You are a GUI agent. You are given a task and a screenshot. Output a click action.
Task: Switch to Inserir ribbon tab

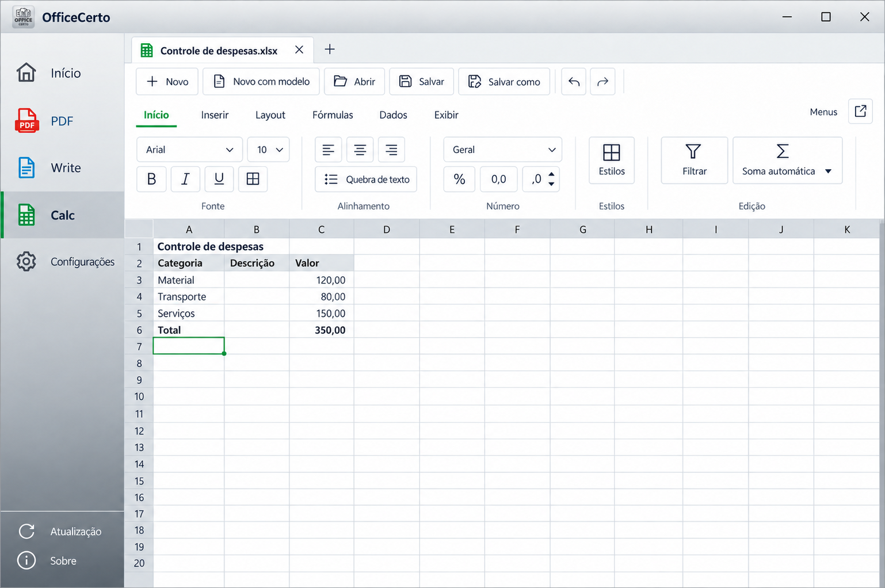tap(215, 115)
